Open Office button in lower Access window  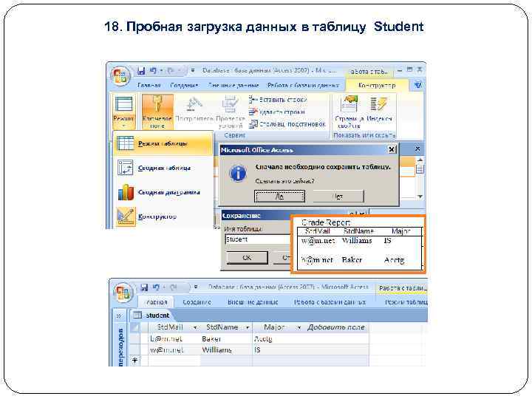click(123, 292)
